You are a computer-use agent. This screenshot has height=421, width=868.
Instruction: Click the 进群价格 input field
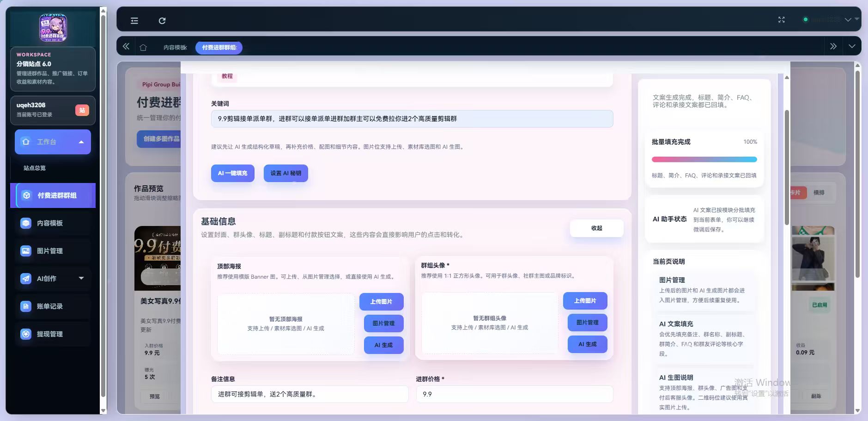point(515,394)
